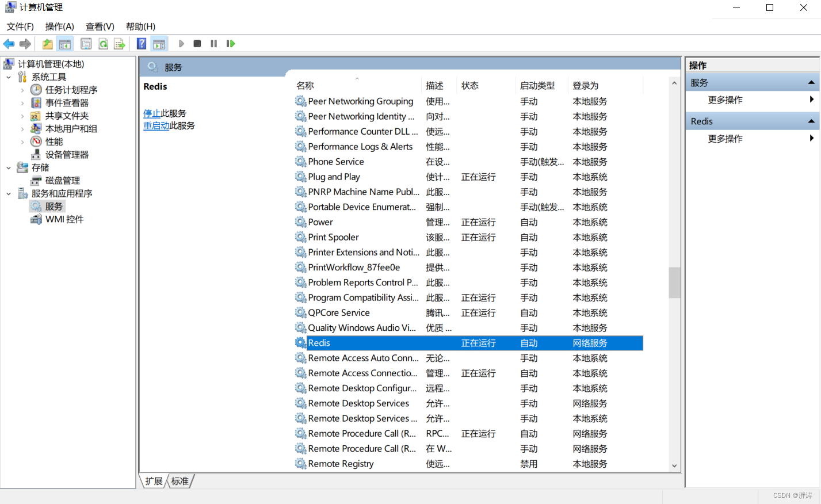Click the Pause service icon
Viewport: 821px width, 504px height.
coord(214,44)
